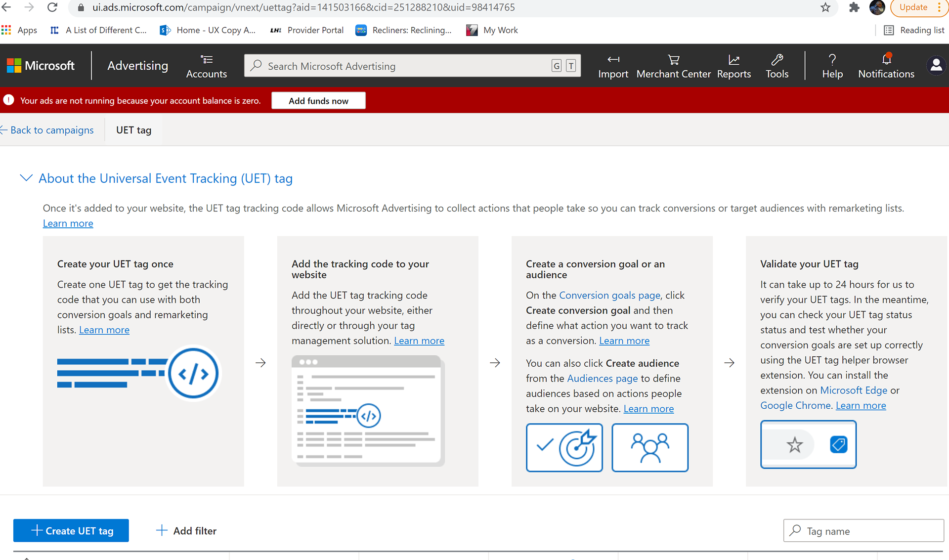Screen dimensions: 949x560
Task: Click the browser forward arrow
Action: coord(29,7)
